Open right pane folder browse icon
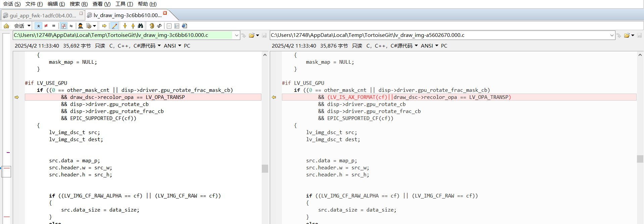The width and height of the screenshot is (644, 224). pos(627,35)
